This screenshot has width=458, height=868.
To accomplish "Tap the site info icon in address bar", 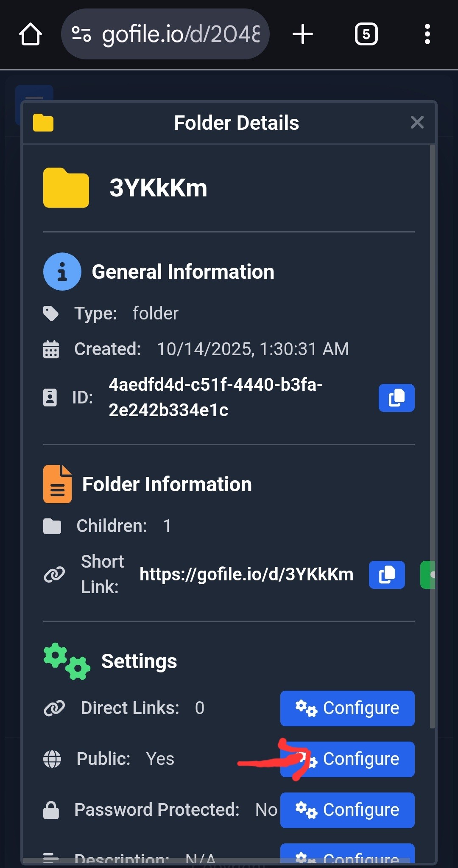I will pos(81,34).
